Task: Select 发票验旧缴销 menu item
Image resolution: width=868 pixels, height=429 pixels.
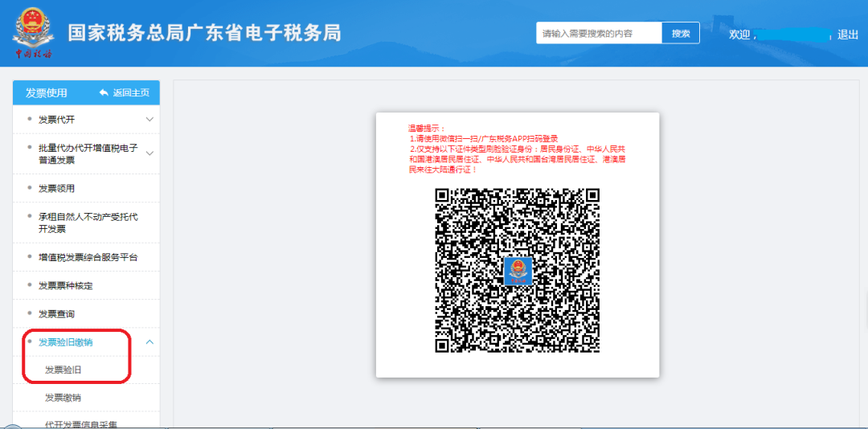Action: coord(65,342)
